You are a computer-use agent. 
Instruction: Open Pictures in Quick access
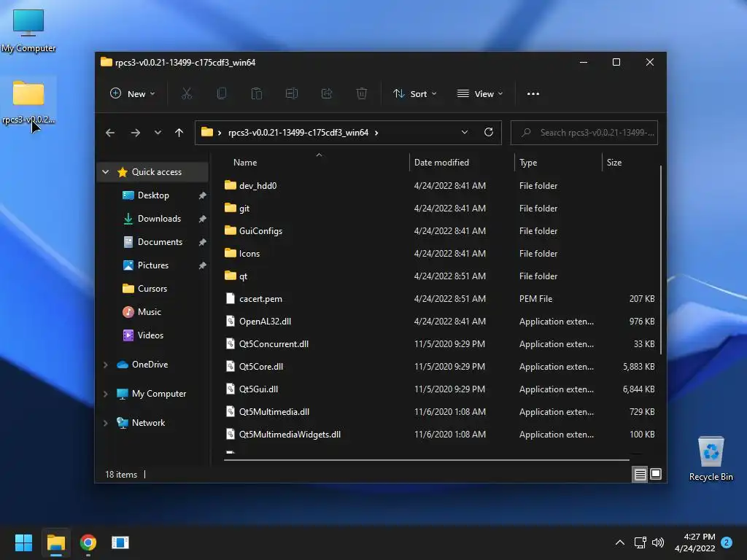[x=153, y=265]
